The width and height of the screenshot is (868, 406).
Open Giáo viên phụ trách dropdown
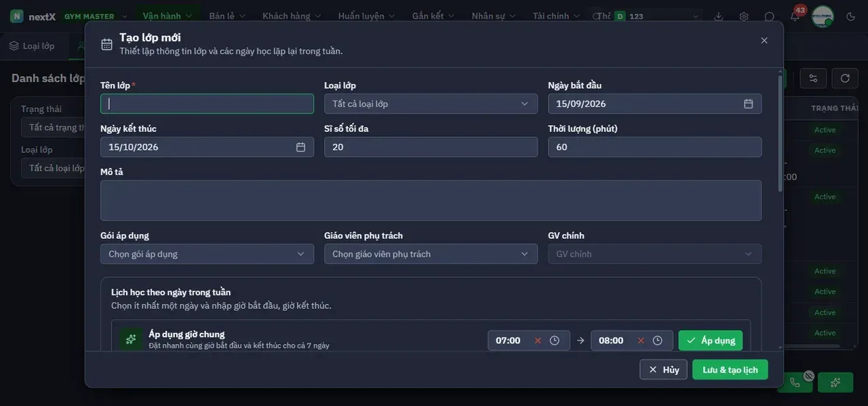(431, 254)
